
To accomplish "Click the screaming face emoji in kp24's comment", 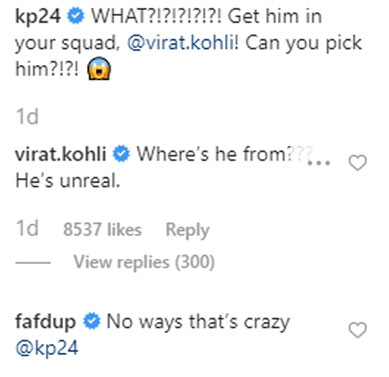I will [99, 69].
